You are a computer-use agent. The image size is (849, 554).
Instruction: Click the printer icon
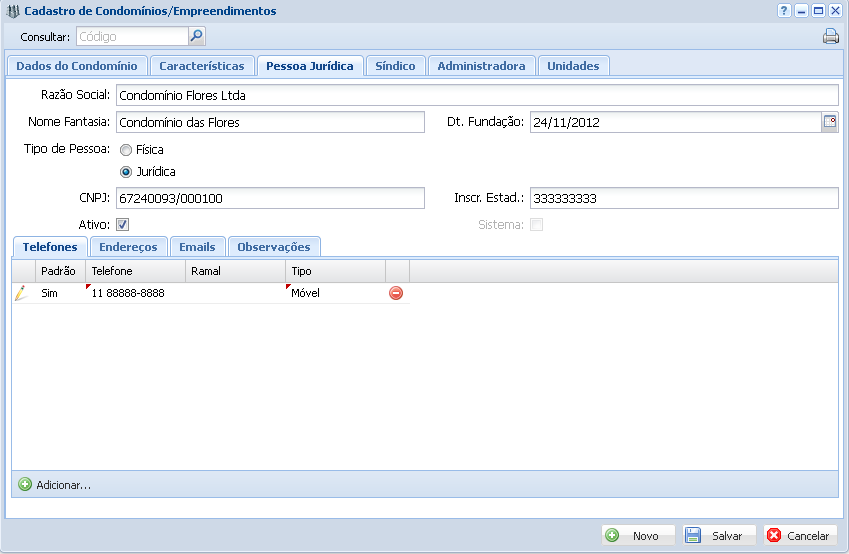(830, 38)
